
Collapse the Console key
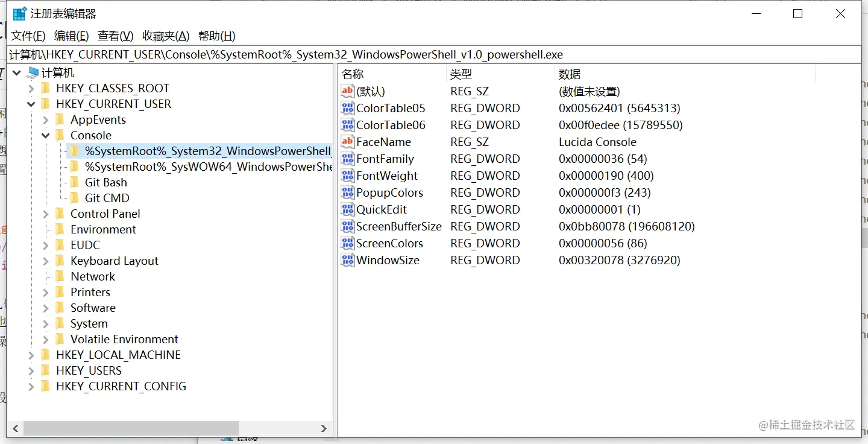click(x=45, y=136)
